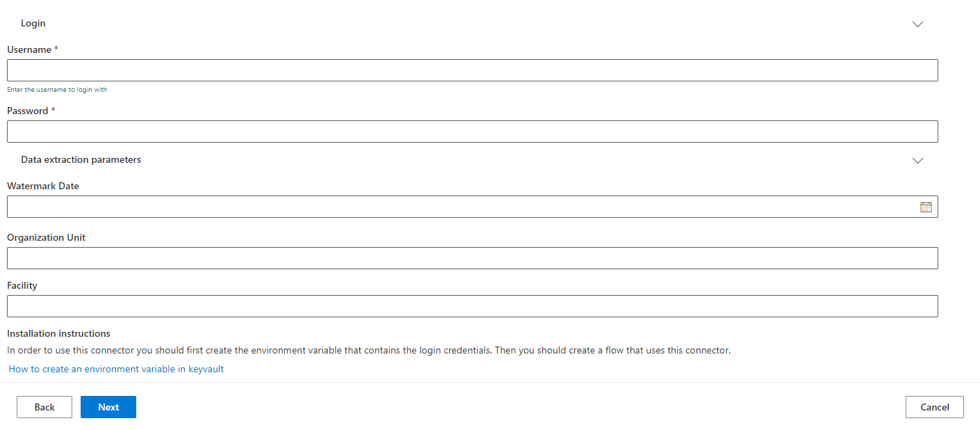Collapse the Data extraction parameters section chevron

pos(917,161)
